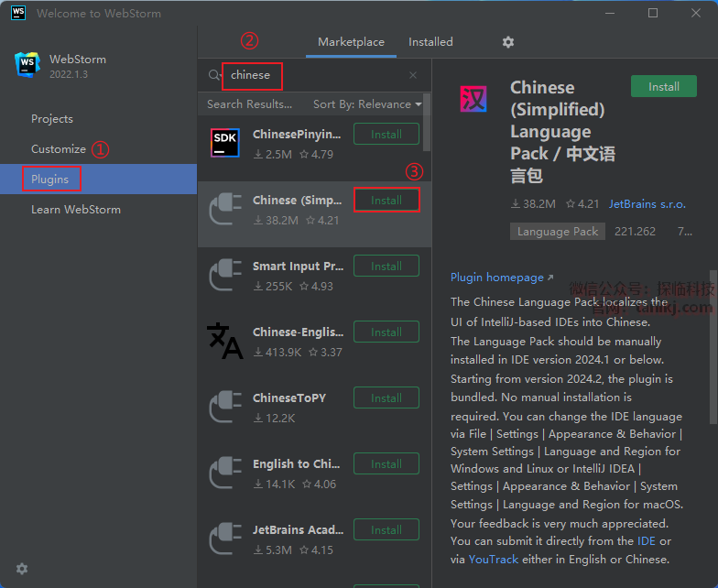The height and width of the screenshot is (588, 718).
Task: Click the search magnifier icon
Action: pyautogui.click(x=214, y=75)
